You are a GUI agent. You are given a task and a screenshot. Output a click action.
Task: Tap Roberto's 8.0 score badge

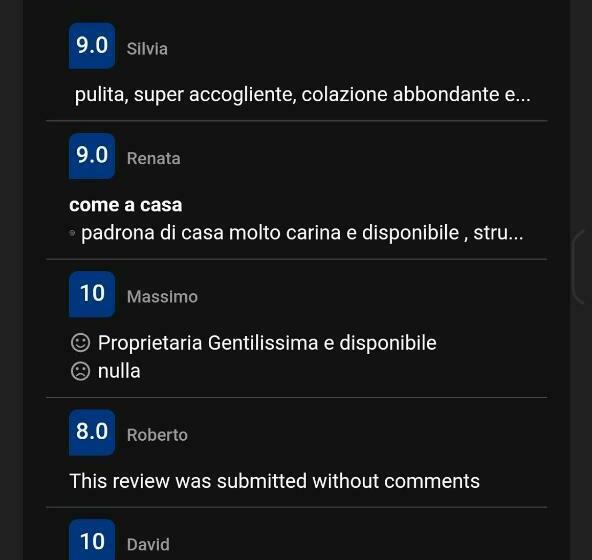(92, 432)
